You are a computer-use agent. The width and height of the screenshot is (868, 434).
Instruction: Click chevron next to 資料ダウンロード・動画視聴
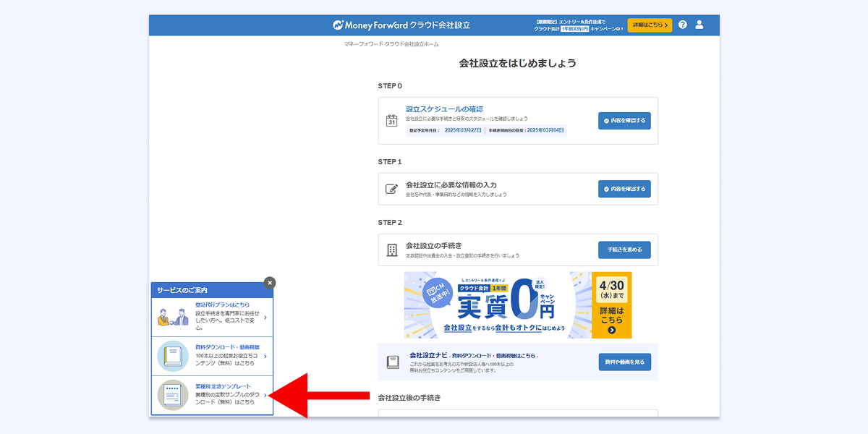pyautogui.click(x=265, y=357)
